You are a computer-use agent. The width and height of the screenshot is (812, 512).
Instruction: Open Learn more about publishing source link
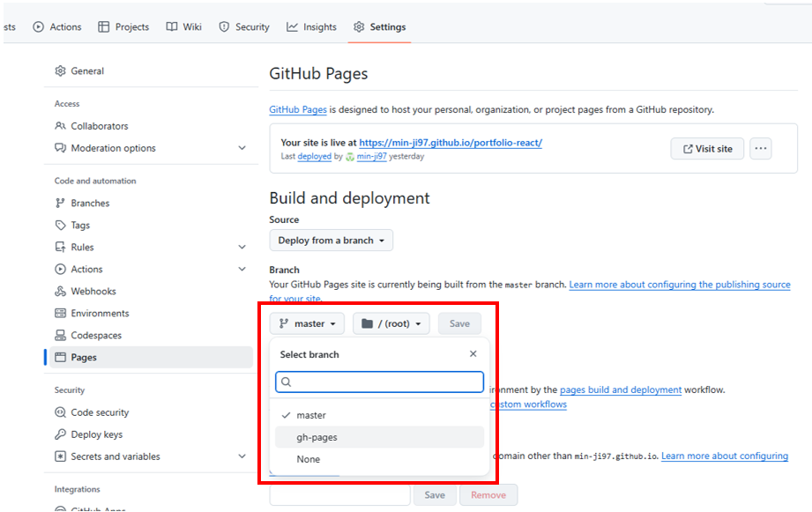coord(680,285)
